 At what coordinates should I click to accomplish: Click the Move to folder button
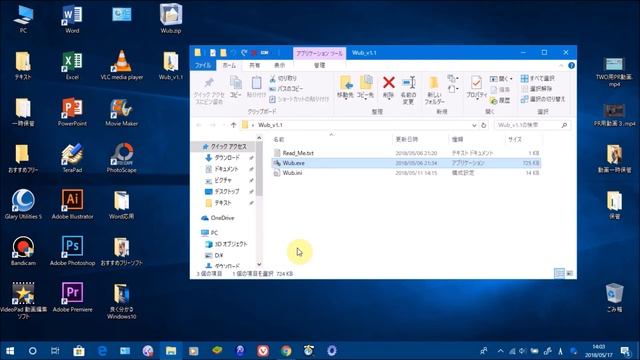(345, 87)
